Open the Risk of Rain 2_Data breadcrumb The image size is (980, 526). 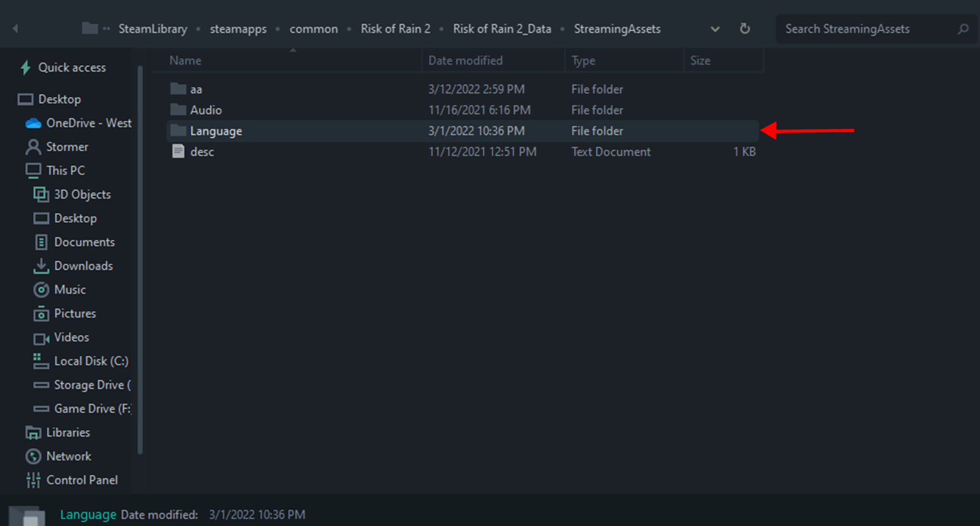coord(502,28)
